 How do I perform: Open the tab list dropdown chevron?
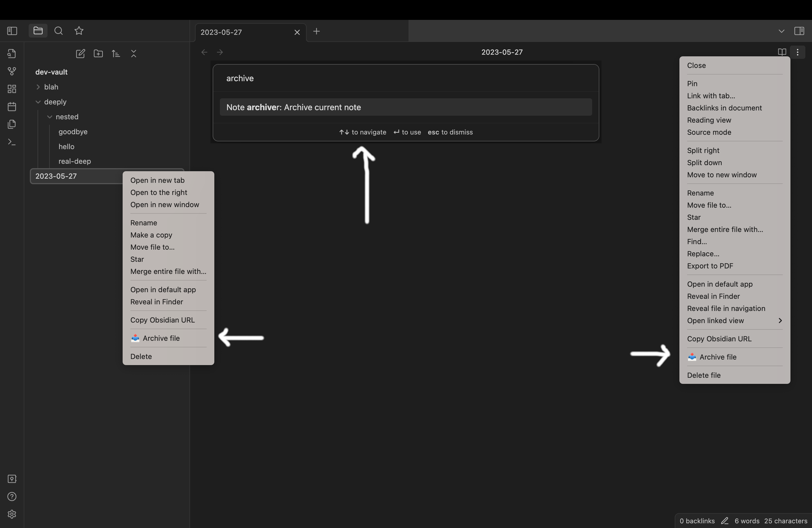781,31
